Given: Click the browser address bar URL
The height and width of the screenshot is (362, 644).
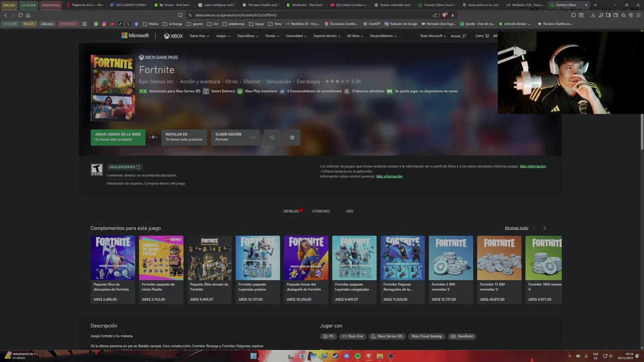Looking at the screenshot, I should pyautogui.click(x=236, y=15).
